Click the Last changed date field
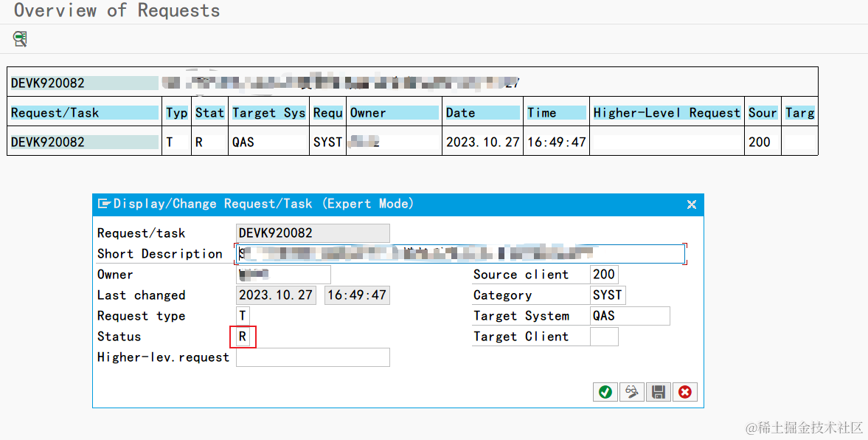Image resolution: width=868 pixels, height=440 pixels. coord(277,295)
